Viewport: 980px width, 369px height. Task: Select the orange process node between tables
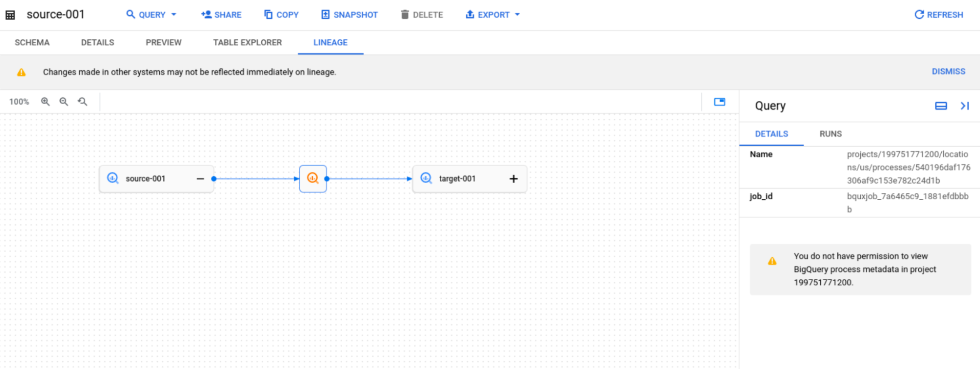(x=313, y=178)
